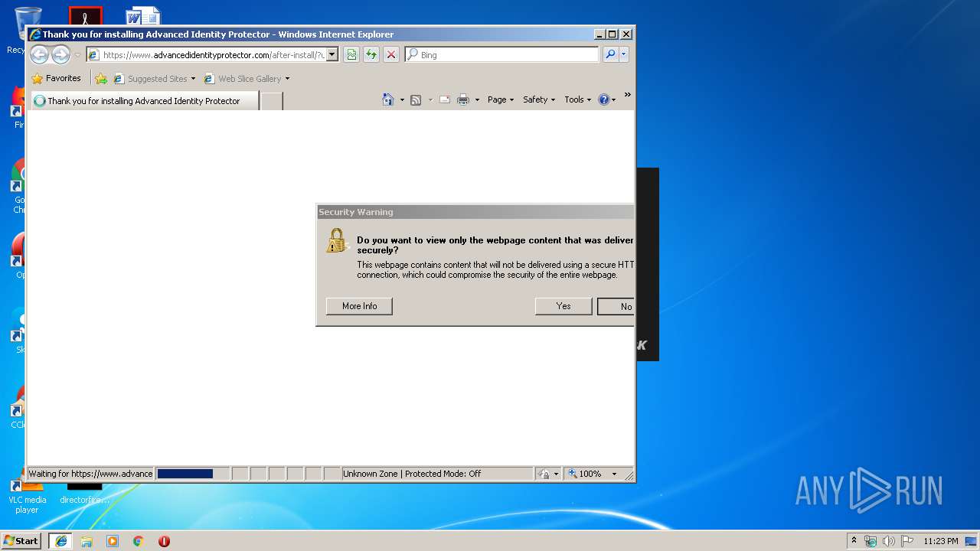Open the Page menu

tap(501, 99)
